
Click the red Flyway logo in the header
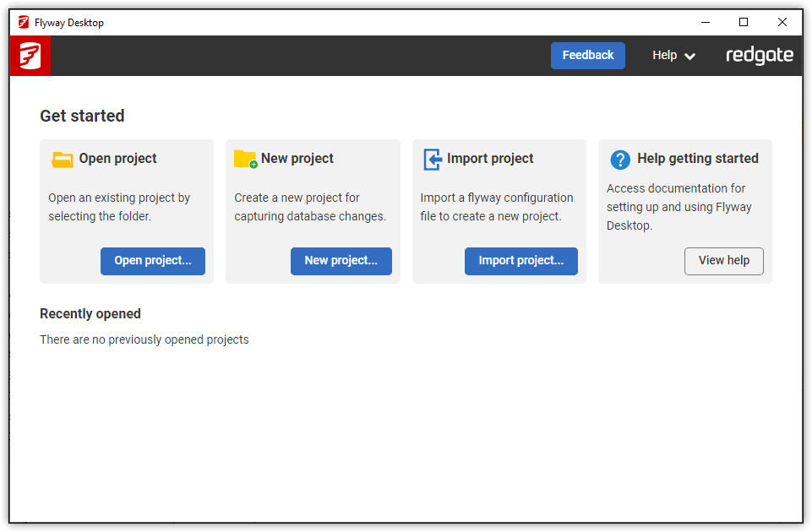pos(30,56)
